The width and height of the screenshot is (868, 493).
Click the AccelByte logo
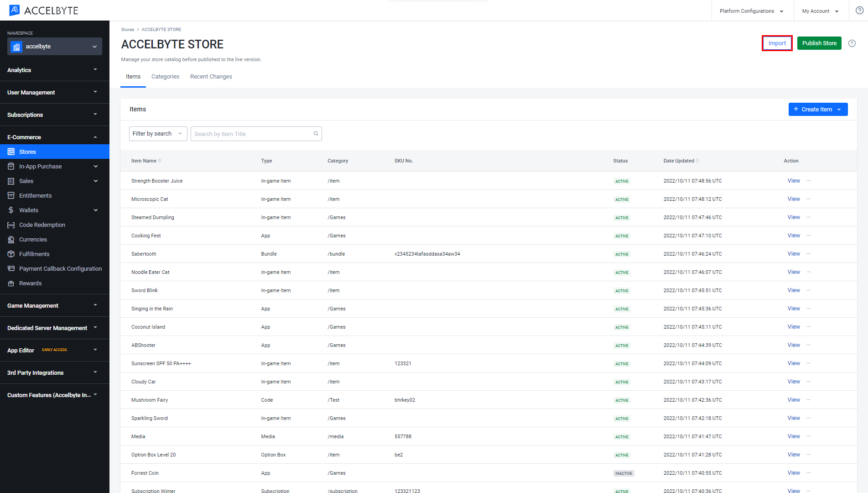44,10
